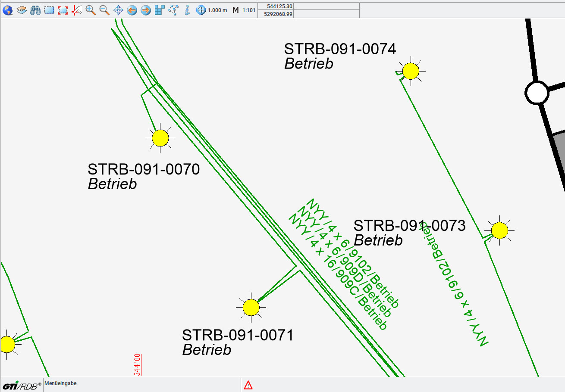Click the red warning triangle in status bar
The width and height of the screenshot is (565, 392).
tap(248, 385)
